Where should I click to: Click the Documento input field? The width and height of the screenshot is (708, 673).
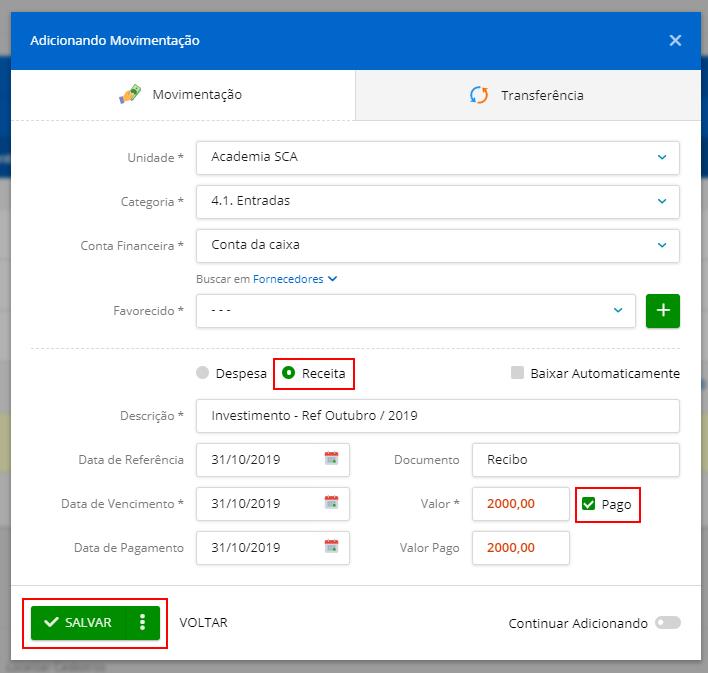pos(576,460)
